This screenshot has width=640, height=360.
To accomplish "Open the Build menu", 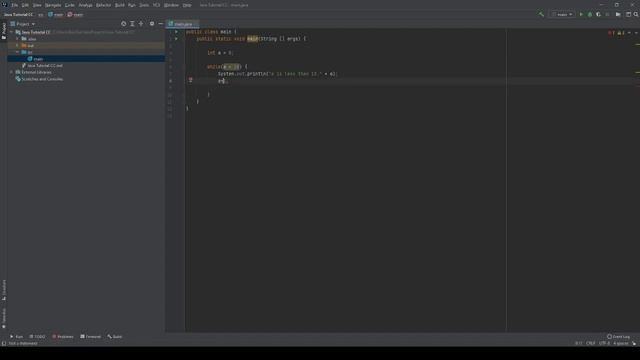I will tap(120, 5).
